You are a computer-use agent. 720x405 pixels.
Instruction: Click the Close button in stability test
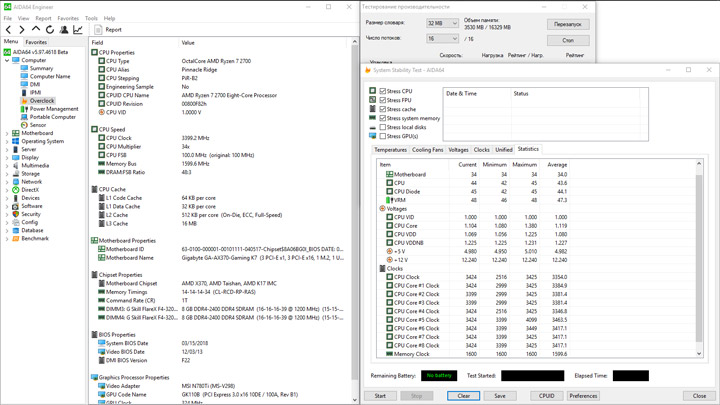(x=699, y=396)
